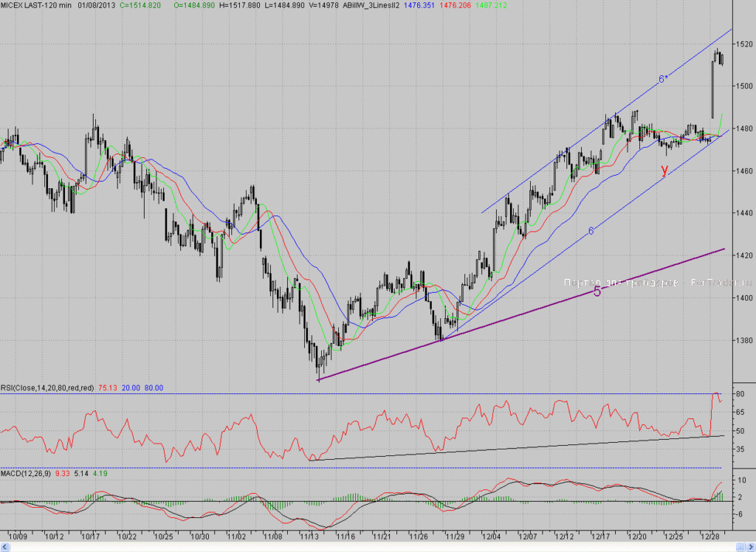756x552 pixels.
Task: Click the red wave label y
Action: click(x=665, y=169)
